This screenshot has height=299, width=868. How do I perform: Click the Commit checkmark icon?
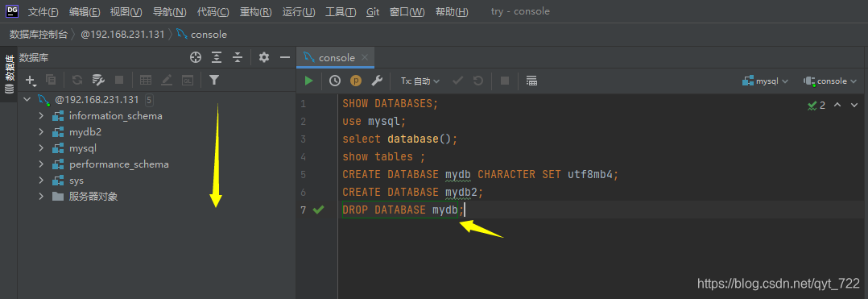coord(458,81)
